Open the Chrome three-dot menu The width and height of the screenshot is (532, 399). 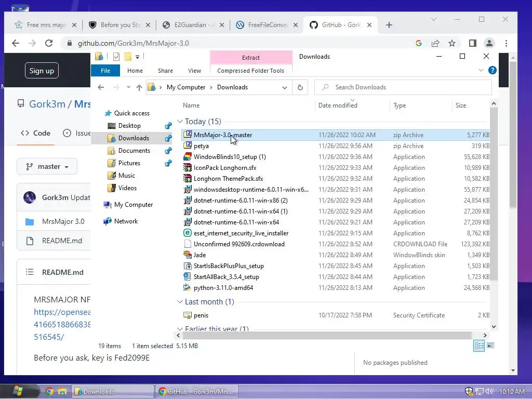click(x=506, y=43)
